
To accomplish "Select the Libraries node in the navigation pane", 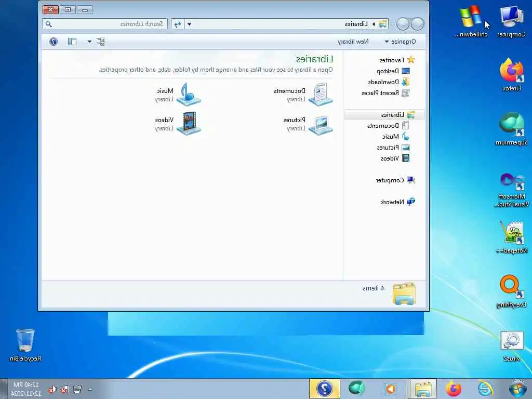I will pyautogui.click(x=384, y=115).
